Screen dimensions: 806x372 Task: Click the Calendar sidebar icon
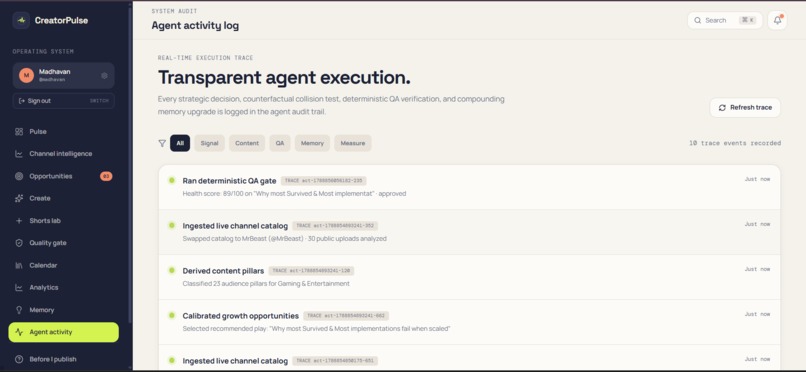19,265
